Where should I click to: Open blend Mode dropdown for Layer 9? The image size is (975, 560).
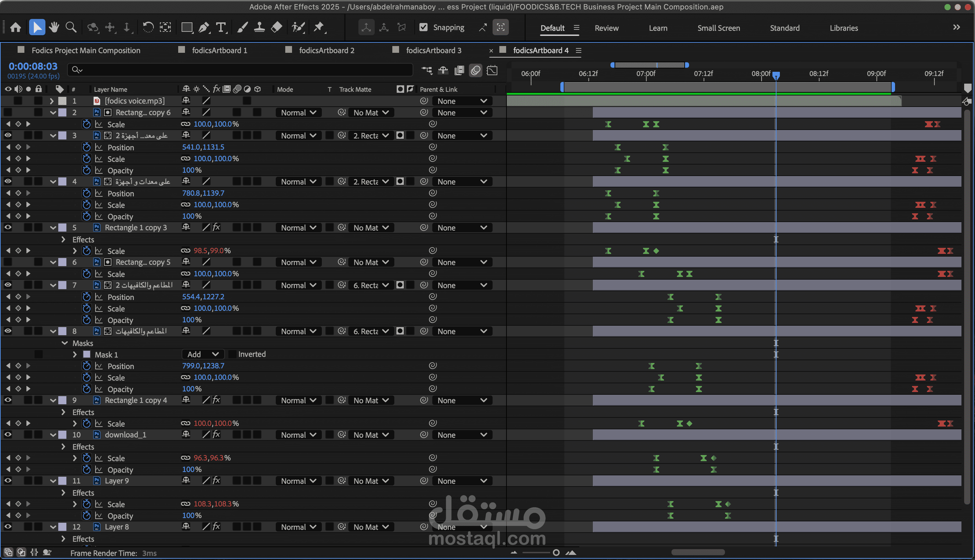pos(298,481)
